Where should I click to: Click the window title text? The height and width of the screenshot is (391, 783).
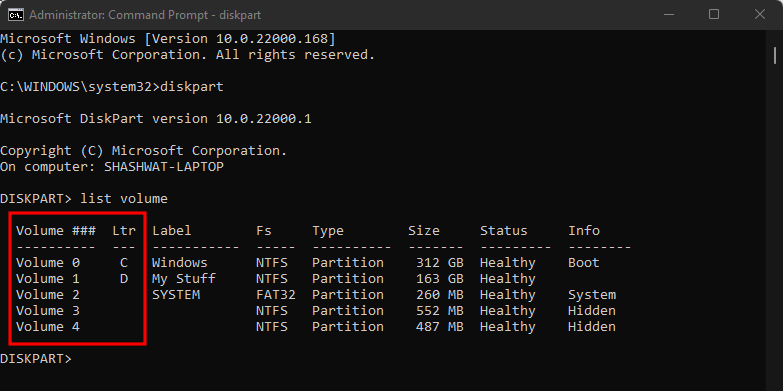pos(145,15)
